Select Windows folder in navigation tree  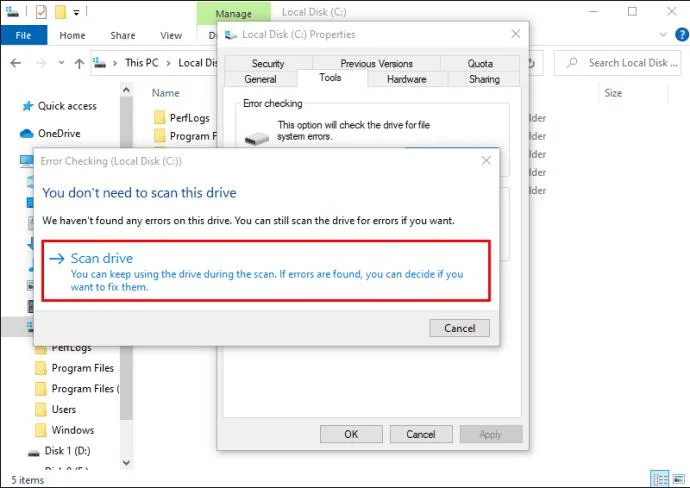73,430
